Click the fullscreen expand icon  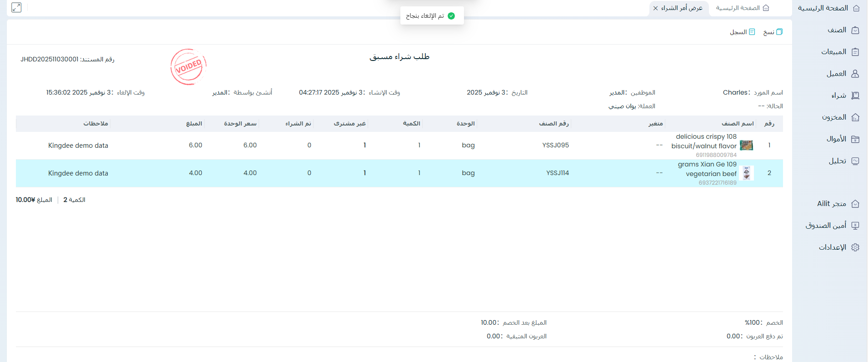point(16,8)
